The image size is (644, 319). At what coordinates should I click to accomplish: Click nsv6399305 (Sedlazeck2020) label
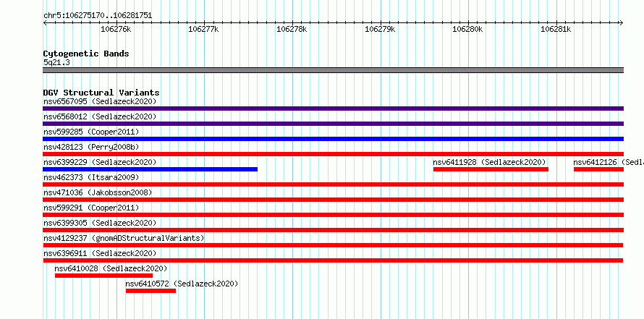(100, 223)
